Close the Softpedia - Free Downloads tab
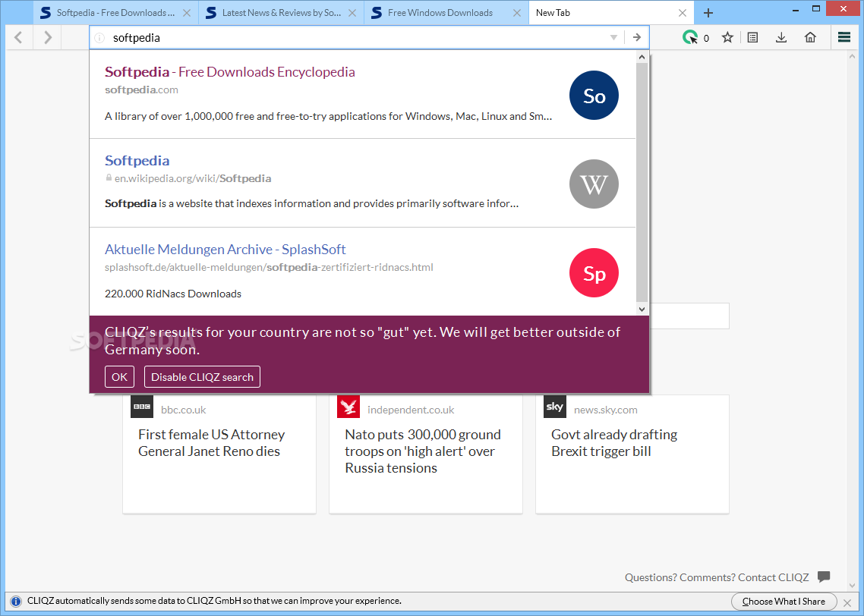Image resolution: width=864 pixels, height=616 pixels. pos(187,13)
